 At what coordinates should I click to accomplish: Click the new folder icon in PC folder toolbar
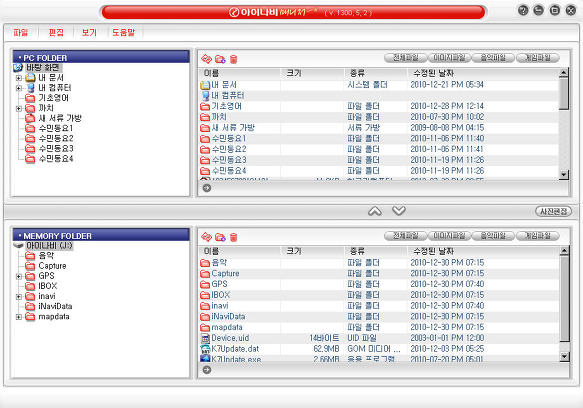[220, 59]
